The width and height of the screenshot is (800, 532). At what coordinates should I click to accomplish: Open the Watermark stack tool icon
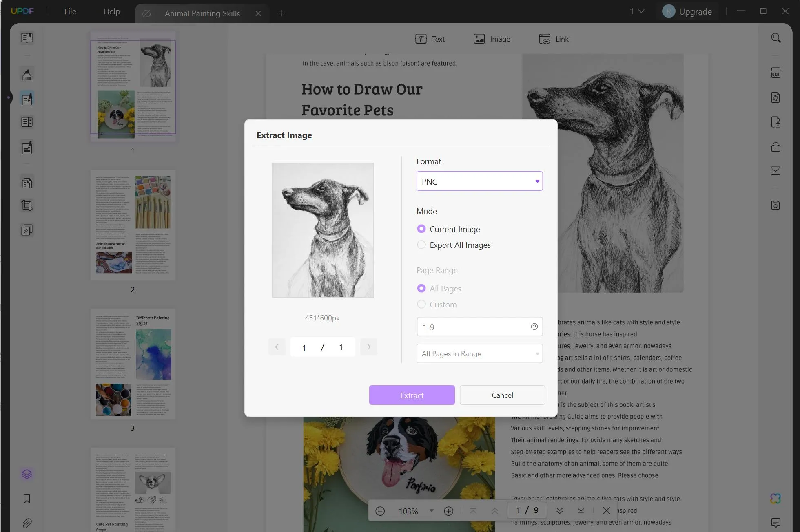[27, 230]
